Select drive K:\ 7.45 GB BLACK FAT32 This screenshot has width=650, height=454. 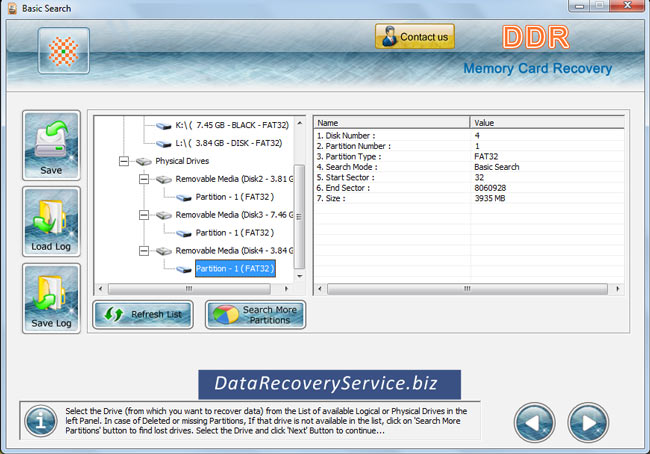coord(232,125)
